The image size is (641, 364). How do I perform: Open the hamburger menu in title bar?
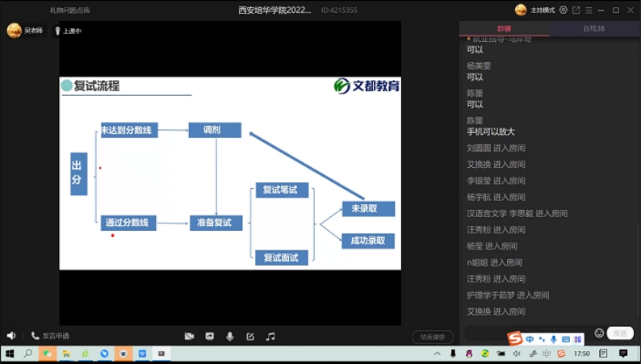(x=588, y=10)
